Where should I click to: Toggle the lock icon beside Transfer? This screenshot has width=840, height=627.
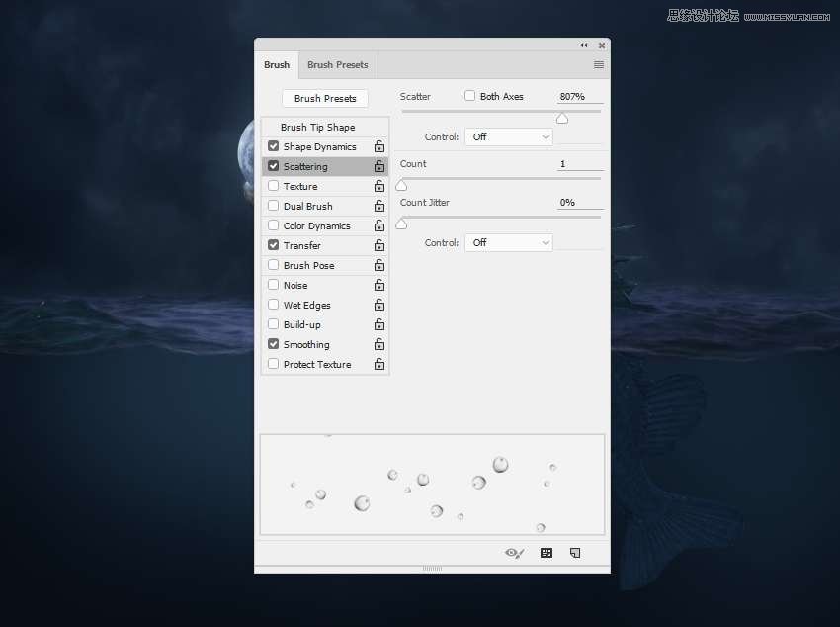(378, 246)
